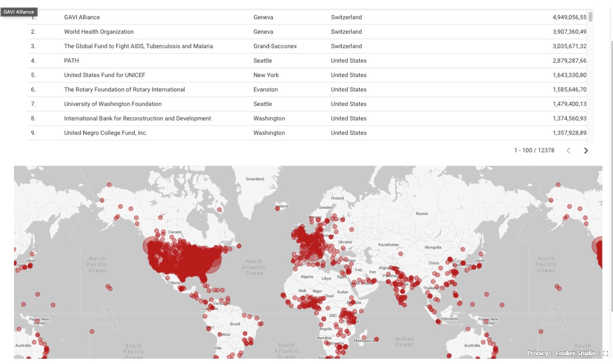Image resolution: width=613 pixels, height=364 pixels.
Task: Click the amount 1,374,560,93 in row 8
Action: coord(570,118)
